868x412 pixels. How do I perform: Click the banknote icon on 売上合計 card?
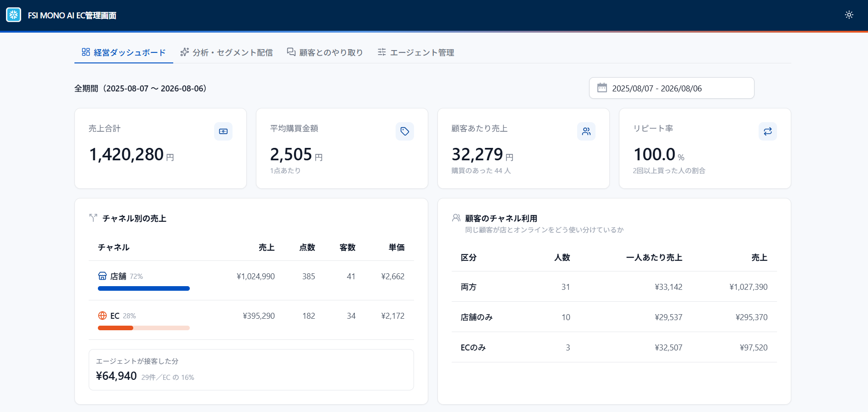223,131
